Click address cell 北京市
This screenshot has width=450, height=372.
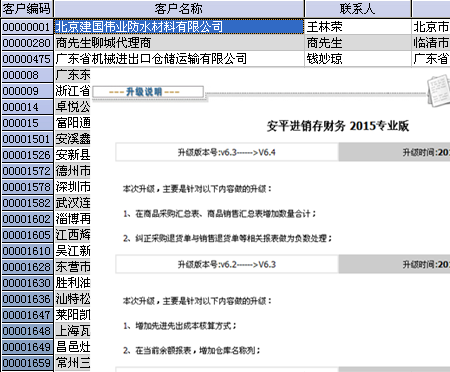coord(431,27)
